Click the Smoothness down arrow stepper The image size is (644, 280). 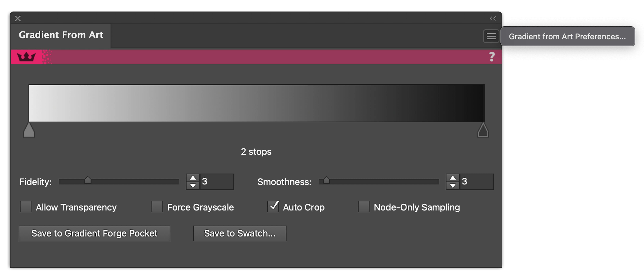point(453,186)
